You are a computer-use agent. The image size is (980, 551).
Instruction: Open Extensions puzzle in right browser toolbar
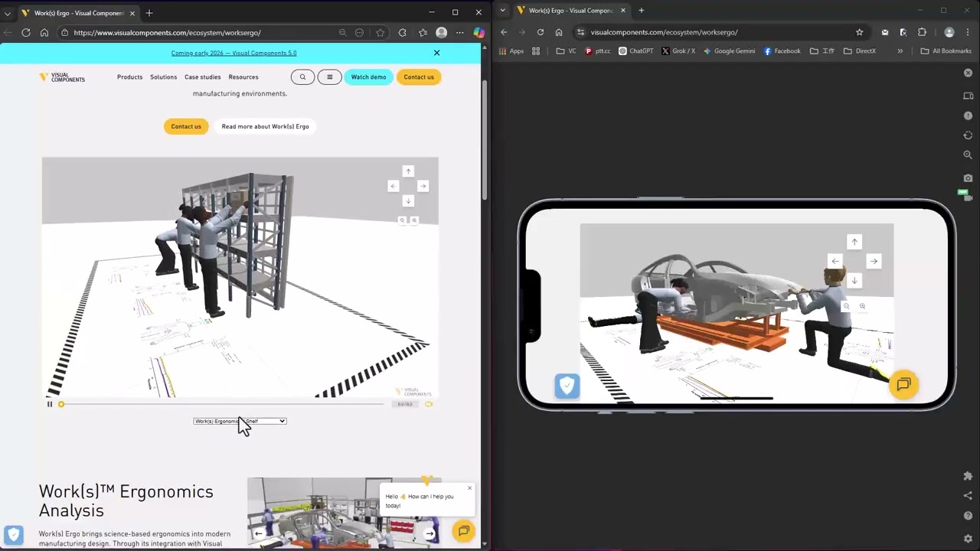[922, 32]
